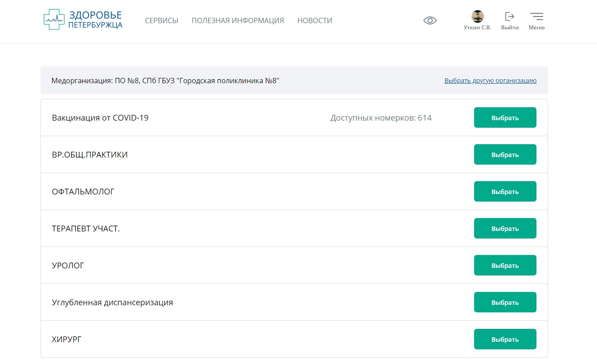Click Выбрать другую организацию link

tap(490, 81)
